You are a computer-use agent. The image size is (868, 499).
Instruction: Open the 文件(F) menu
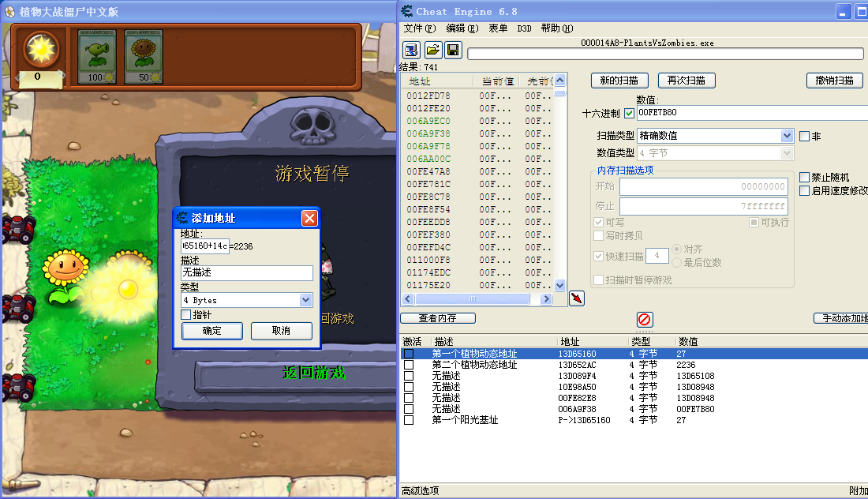(420, 28)
